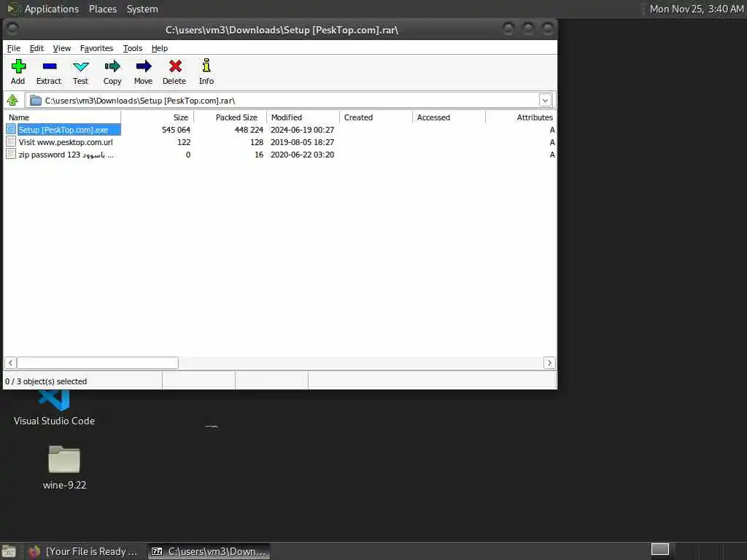
Task: Open the Applications panel menu
Action: point(52,9)
